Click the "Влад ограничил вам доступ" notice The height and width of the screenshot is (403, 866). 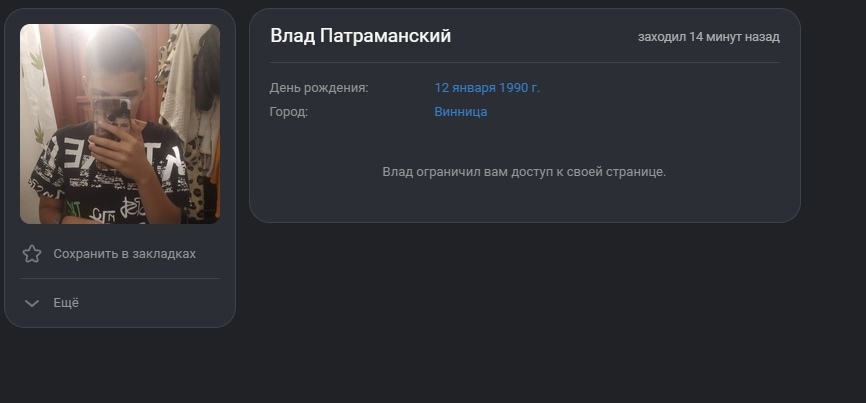tap(523, 172)
